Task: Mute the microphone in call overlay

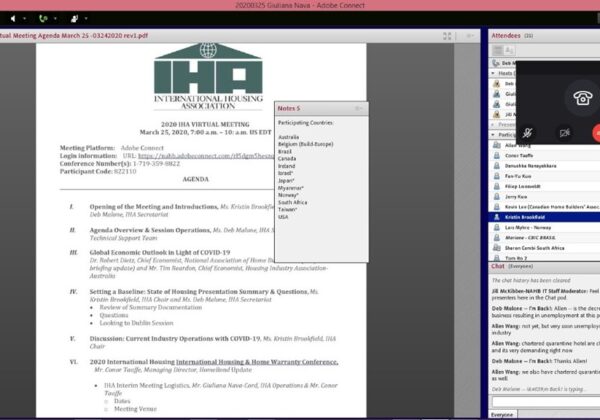Action: coord(529,132)
